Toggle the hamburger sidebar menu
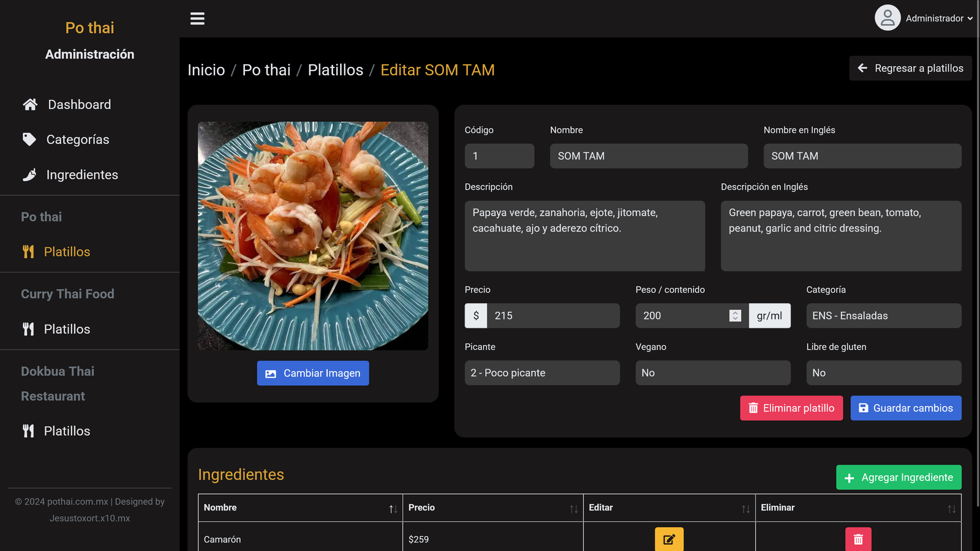Screen dimensions: 980x551 (197, 18)
